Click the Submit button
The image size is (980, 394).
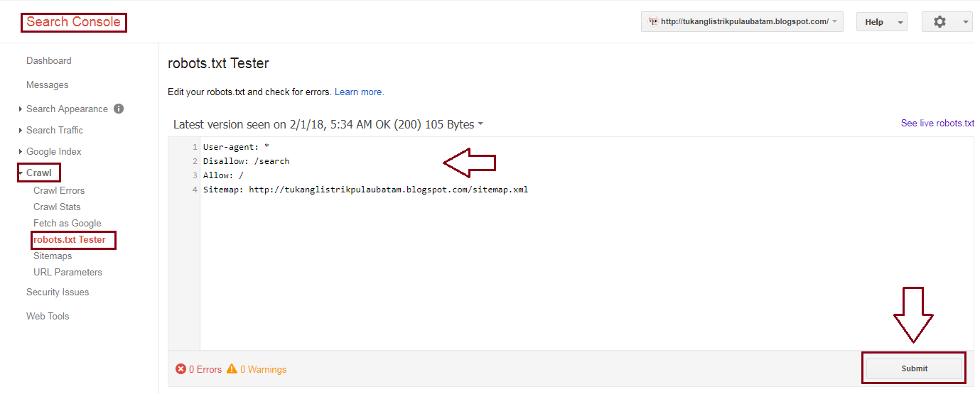pos(915,368)
